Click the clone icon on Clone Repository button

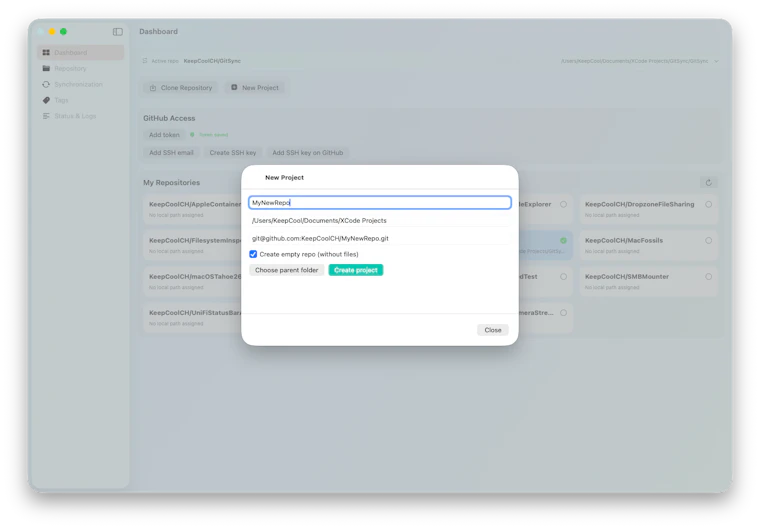coord(153,88)
